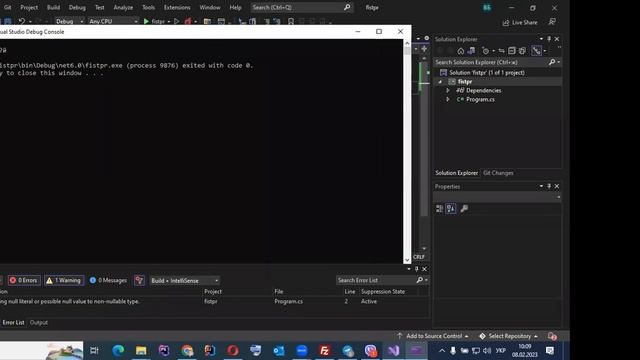
Task: Click the Undo icon in the toolbar
Action: [22, 21]
